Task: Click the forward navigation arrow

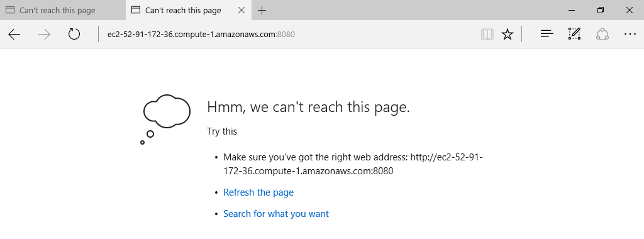Action: [x=44, y=35]
